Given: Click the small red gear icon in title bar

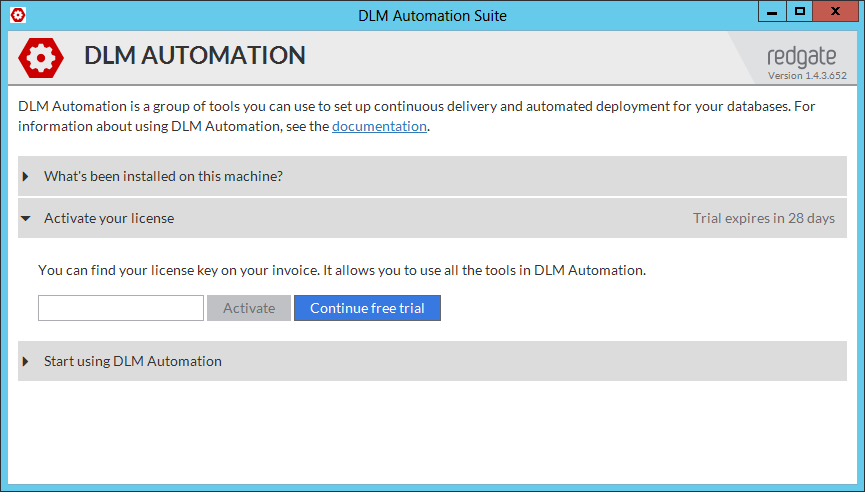Looking at the screenshot, I should point(17,15).
